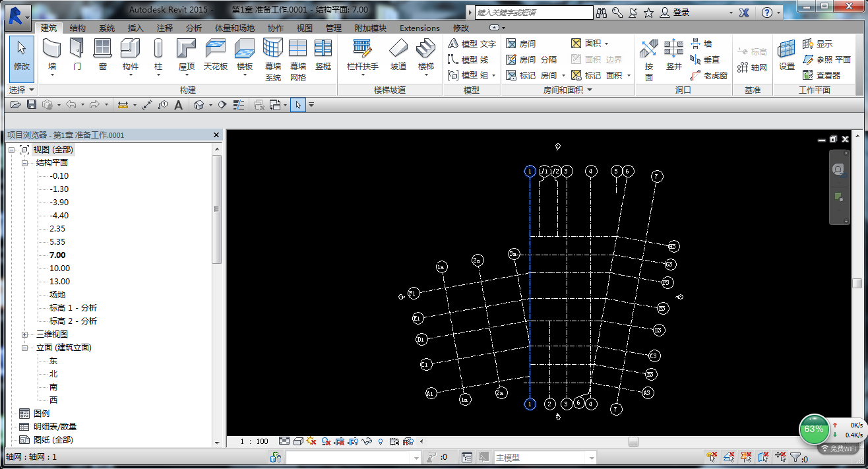Collapse the 结构平面 tree node

click(x=25, y=163)
